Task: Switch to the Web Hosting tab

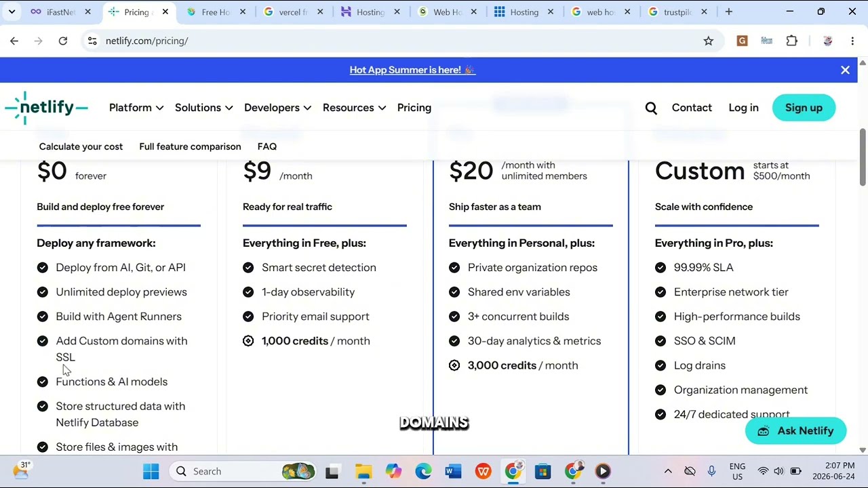Action: tap(447, 12)
